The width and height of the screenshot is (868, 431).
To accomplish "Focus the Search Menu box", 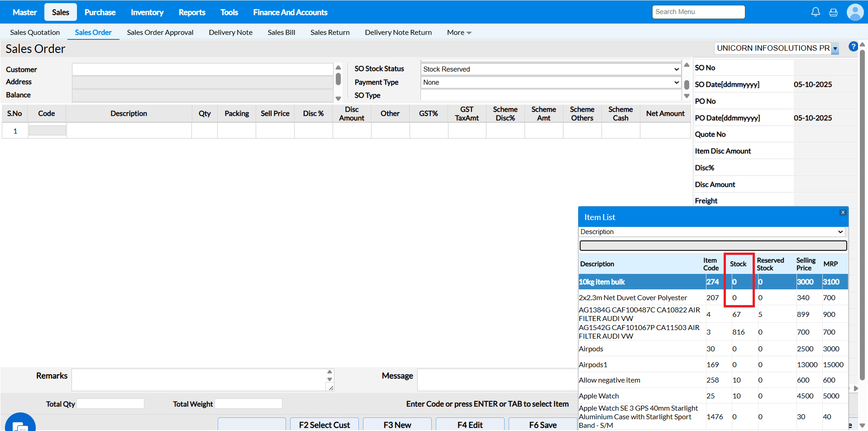I will [x=698, y=12].
